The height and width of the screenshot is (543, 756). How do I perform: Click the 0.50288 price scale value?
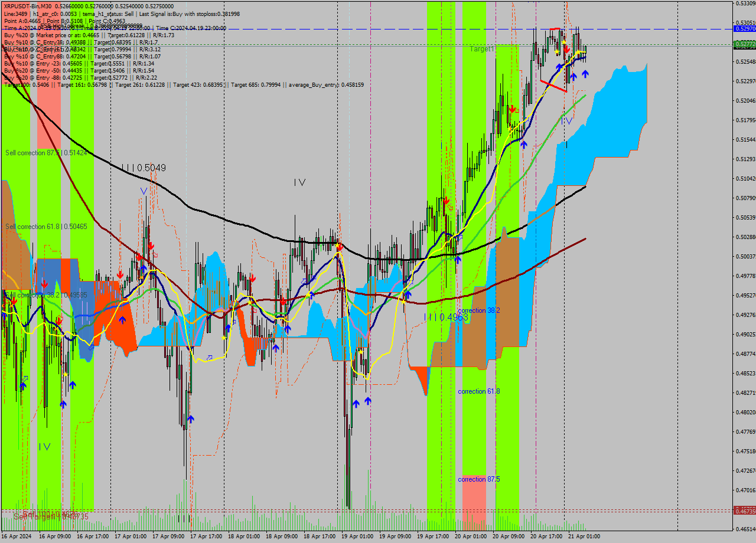coord(745,237)
